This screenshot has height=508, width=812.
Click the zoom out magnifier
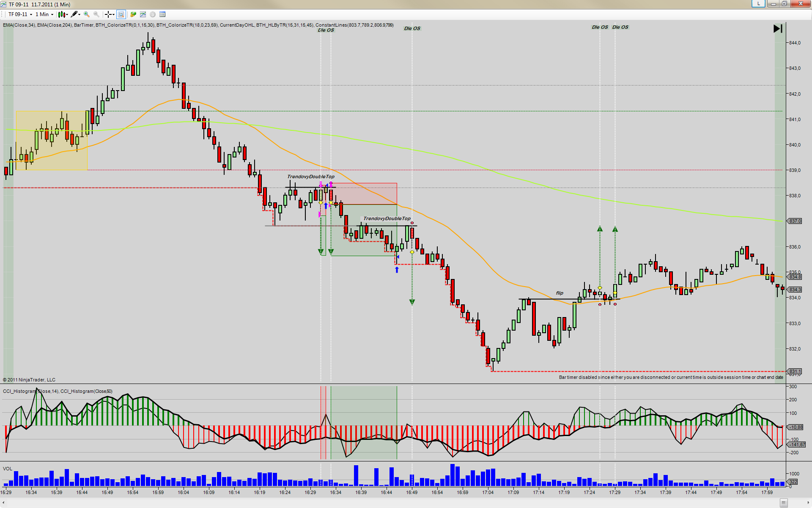click(x=96, y=14)
